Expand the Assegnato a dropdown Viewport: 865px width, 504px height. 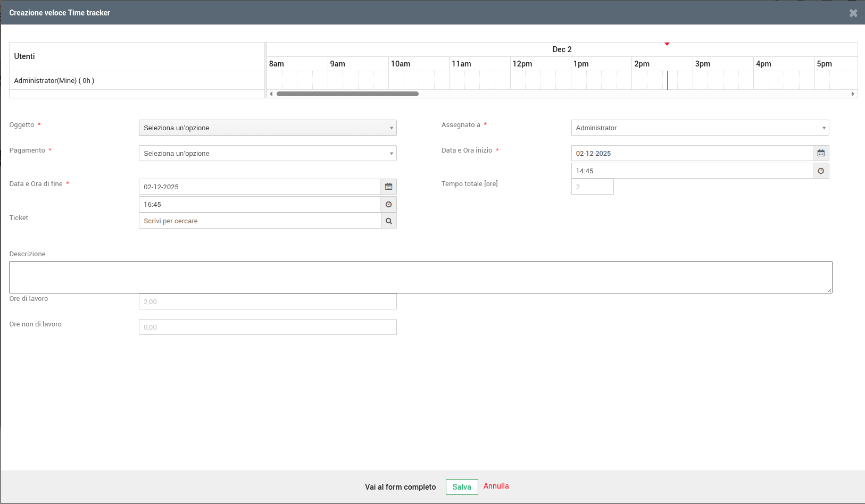(x=700, y=128)
